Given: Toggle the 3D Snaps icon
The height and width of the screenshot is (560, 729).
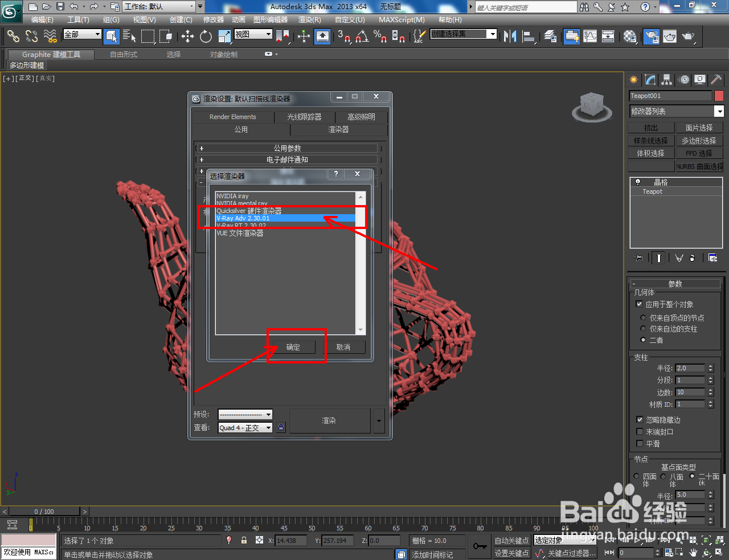Looking at the screenshot, I should 343,36.
